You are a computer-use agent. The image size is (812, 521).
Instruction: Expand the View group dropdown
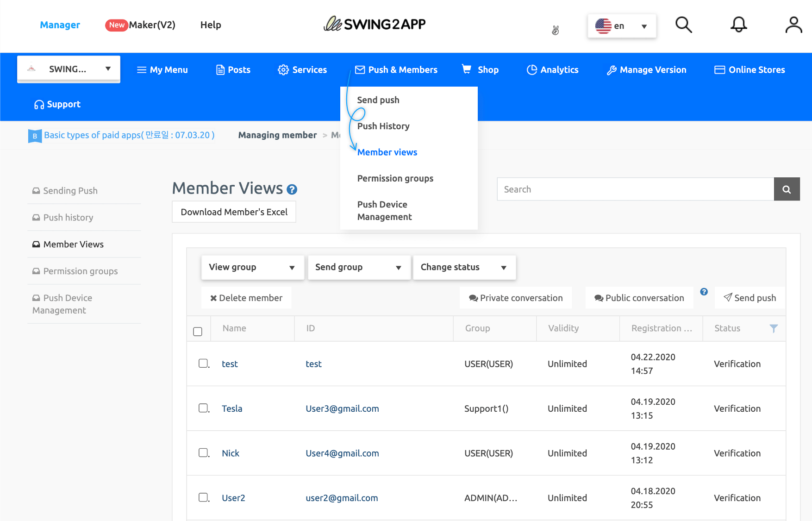tap(252, 267)
